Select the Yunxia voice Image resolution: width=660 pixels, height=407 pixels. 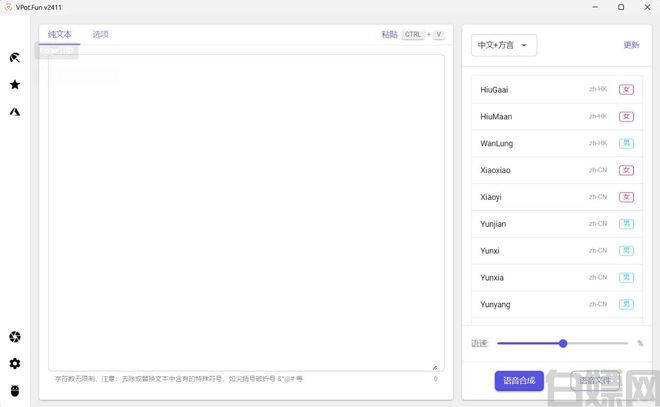click(557, 277)
